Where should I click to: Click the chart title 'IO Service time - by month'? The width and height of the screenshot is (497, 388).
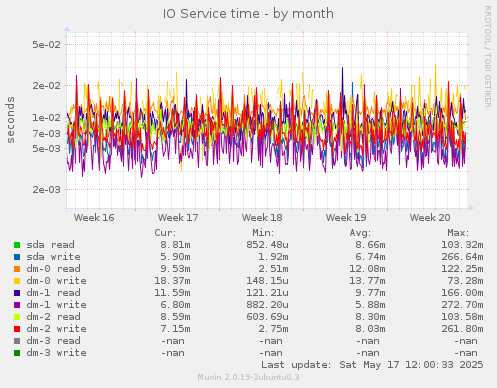tap(248, 14)
